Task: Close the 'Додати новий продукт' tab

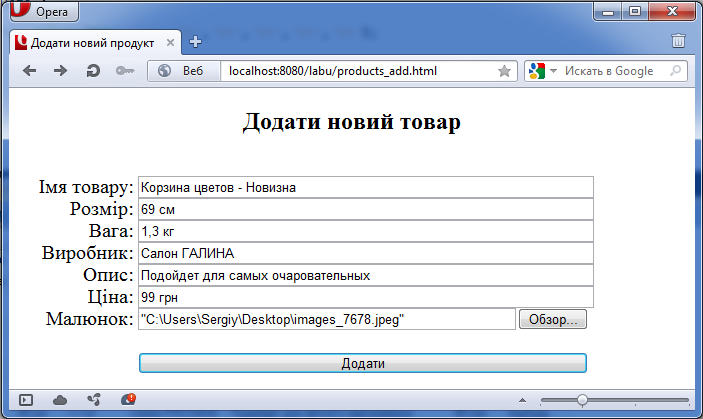Action: (x=170, y=42)
